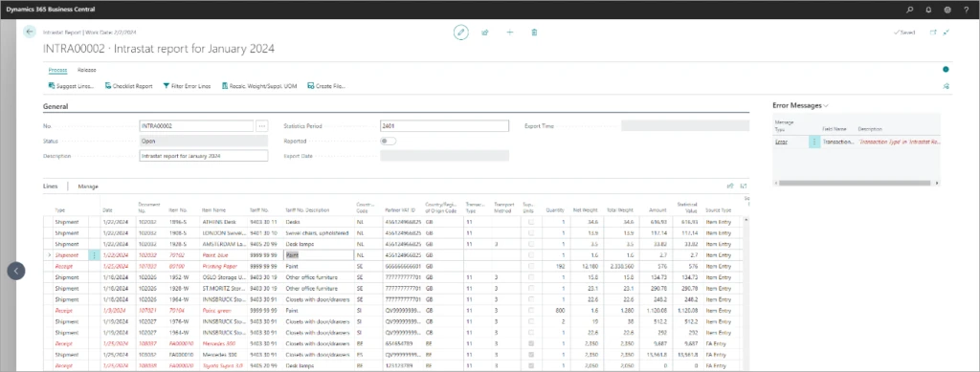Check Suppl. Units for Paint, blue row
Screen dimensions: 980x372
[x=530, y=255]
